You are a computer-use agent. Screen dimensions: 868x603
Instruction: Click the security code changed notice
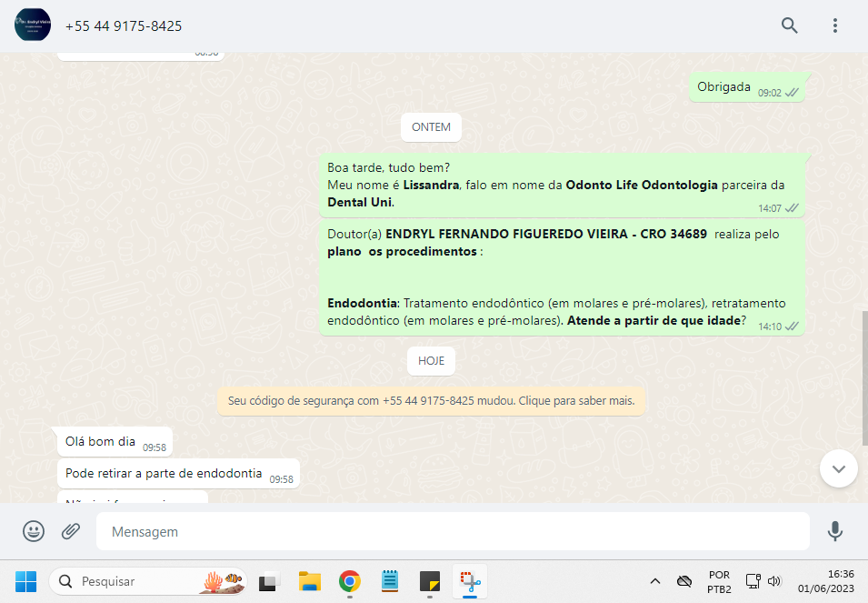(431, 401)
